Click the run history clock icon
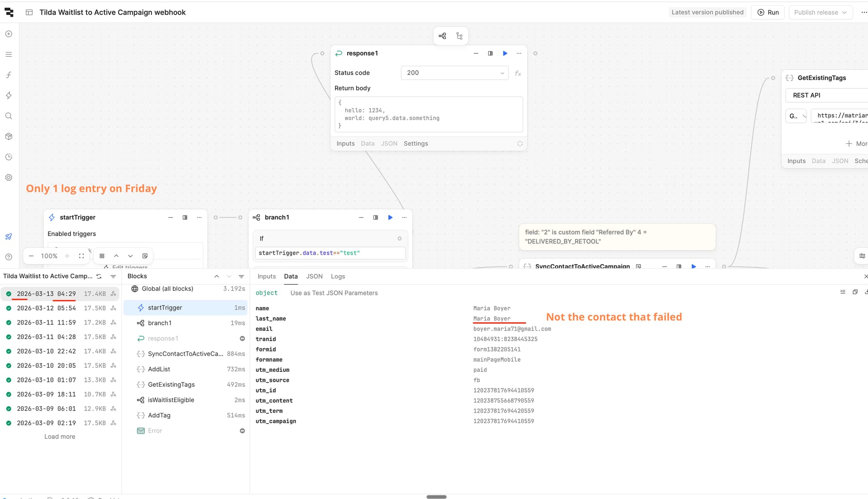The image size is (868, 499). pos(9,157)
